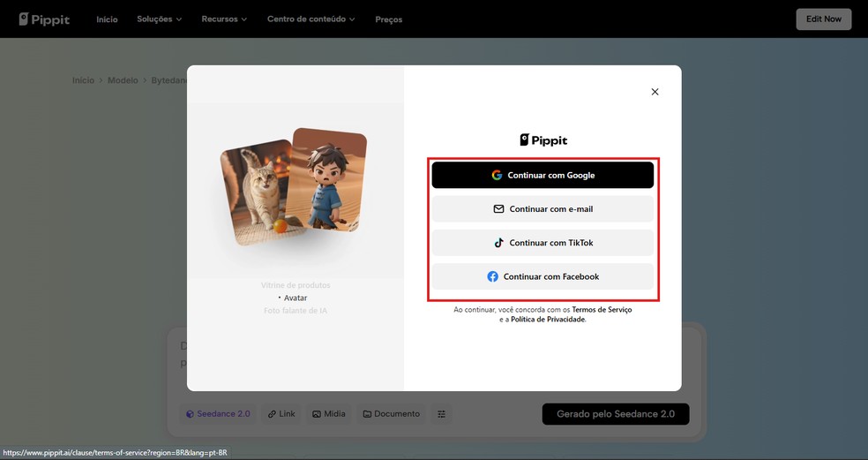Screen dimensions: 868x460
Task: Expand the Soluções dropdown menu
Action: [x=160, y=19]
